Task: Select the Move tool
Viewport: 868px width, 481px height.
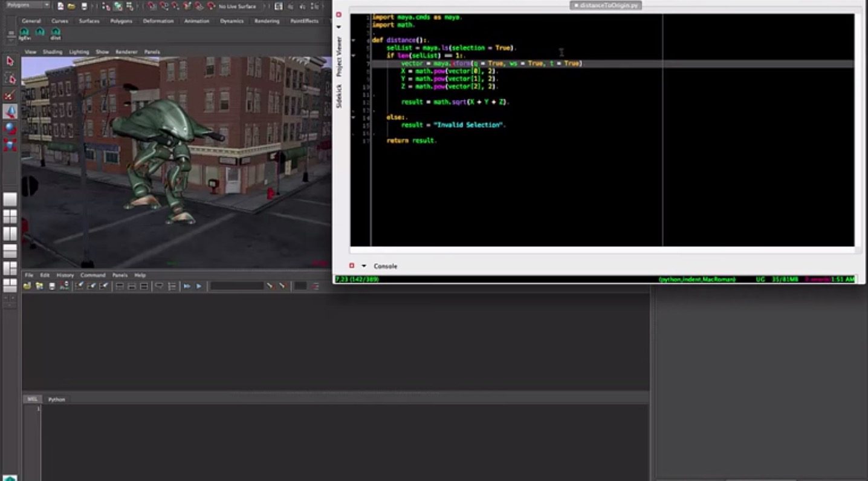Action: coord(10,111)
